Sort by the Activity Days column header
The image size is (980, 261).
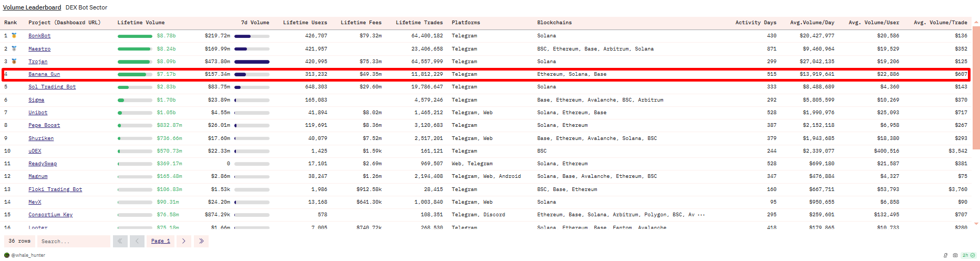756,23
